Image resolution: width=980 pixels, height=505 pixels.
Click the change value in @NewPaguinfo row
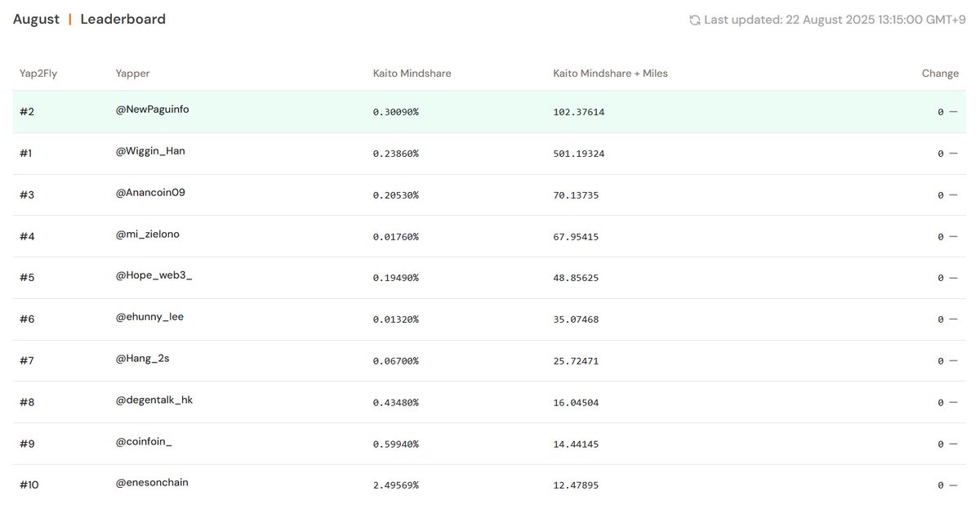pyautogui.click(x=947, y=112)
